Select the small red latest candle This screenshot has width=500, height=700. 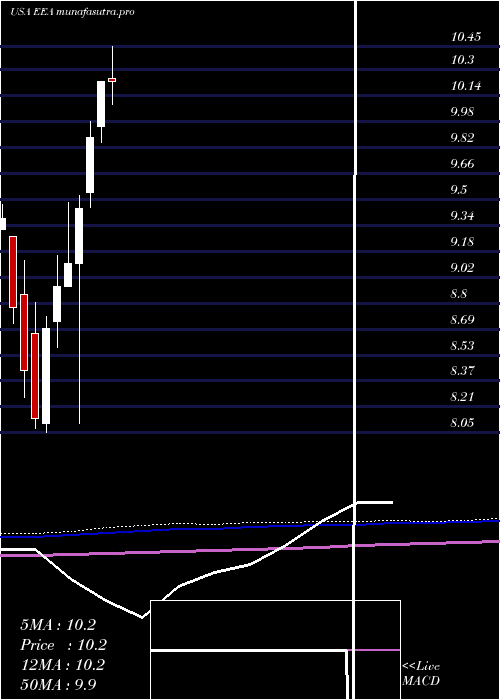[112, 80]
